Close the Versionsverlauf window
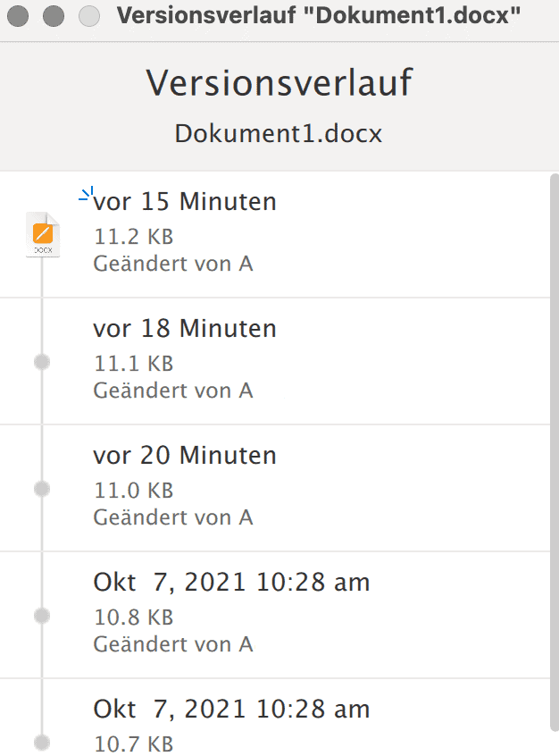Viewport: 559px width, 756px height. tap(18, 16)
